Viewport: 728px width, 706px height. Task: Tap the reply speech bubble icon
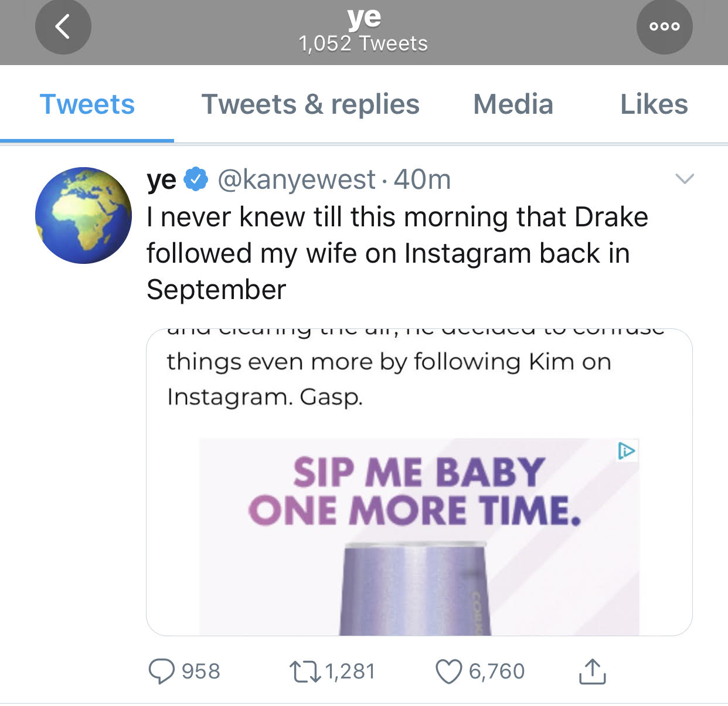161,672
